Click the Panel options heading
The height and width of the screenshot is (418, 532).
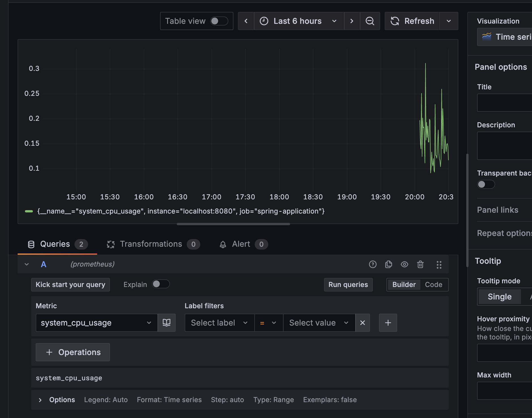point(501,67)
